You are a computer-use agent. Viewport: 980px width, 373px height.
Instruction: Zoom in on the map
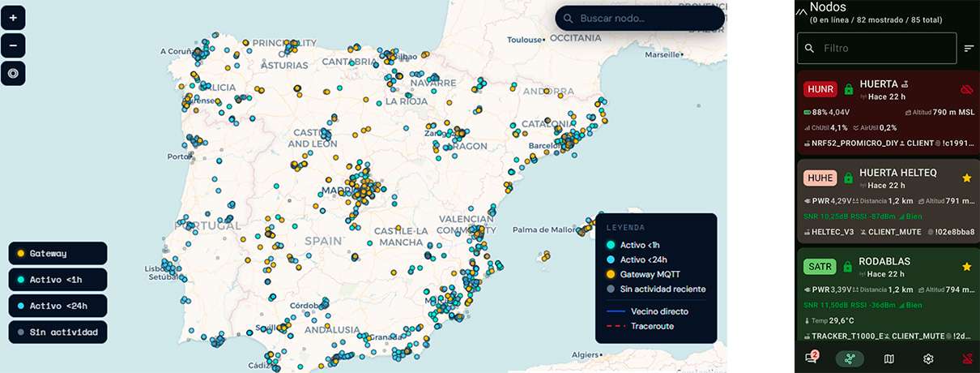tap(13, 17)
